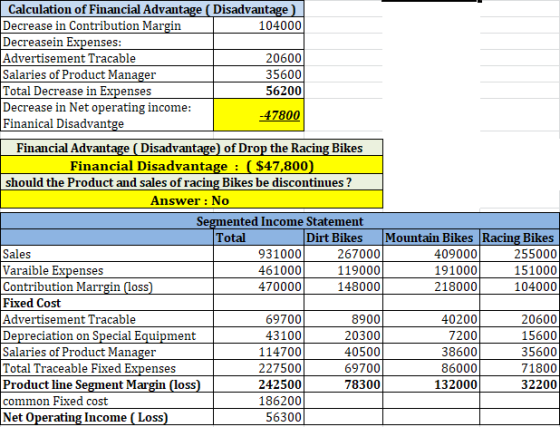Select total traceable fixed expenses 227500
Image resolution: width=560 pixels, height=427 pixels.
coord(259,368)
